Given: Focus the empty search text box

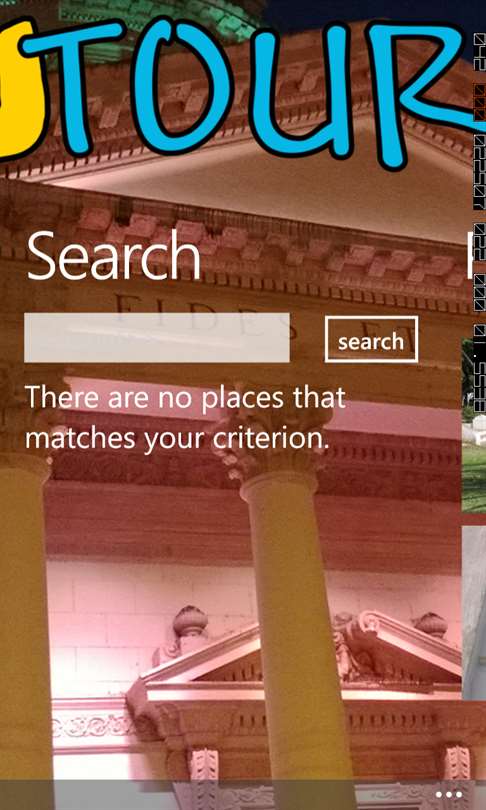Looking at the screenshot, I should coord(156,337).
